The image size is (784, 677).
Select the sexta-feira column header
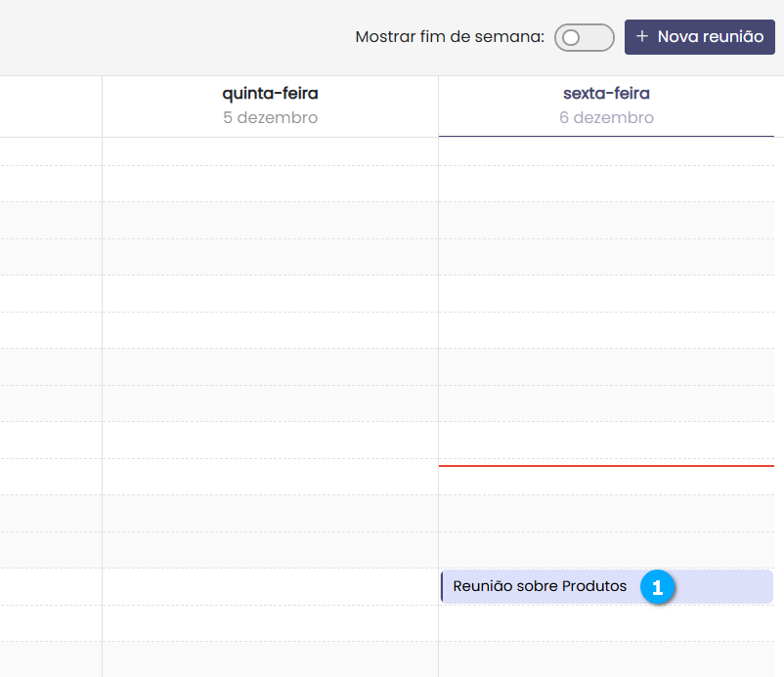pyautogui.click(x=606, y=94)
